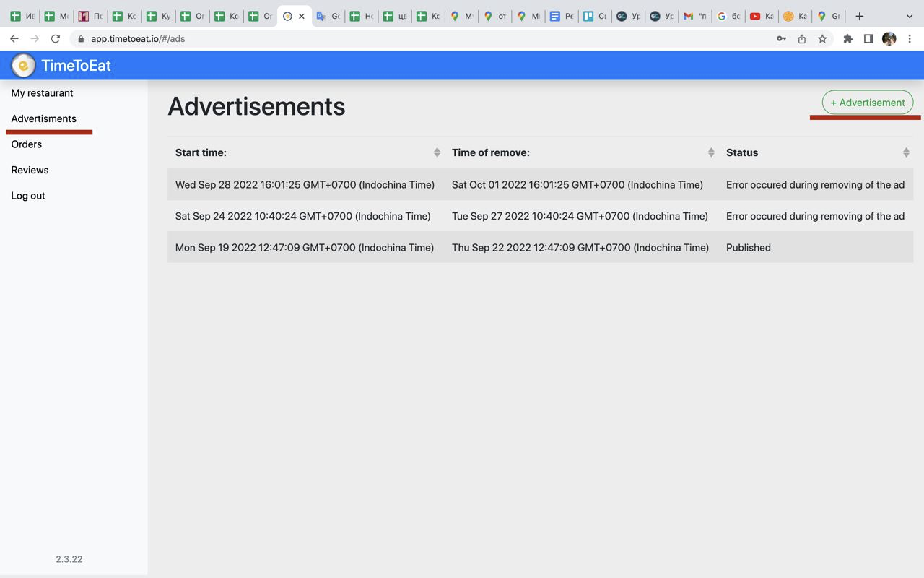Switch to the Google search tab
This screenshot has height=578, width=924.
(729, 16)
